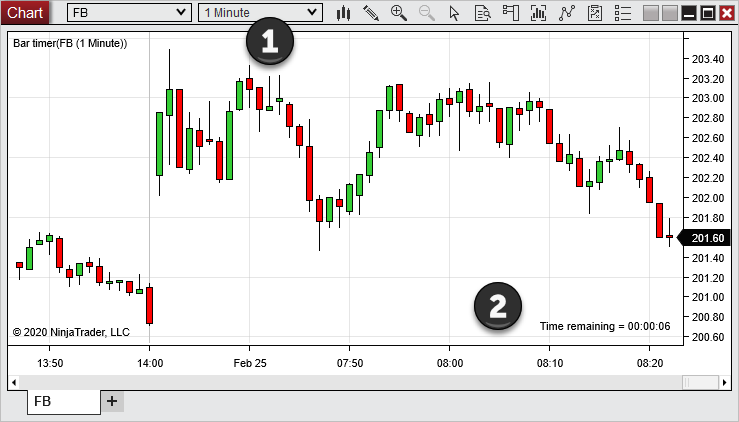
Task: Open chart Properties list icon
Action: 623,13
